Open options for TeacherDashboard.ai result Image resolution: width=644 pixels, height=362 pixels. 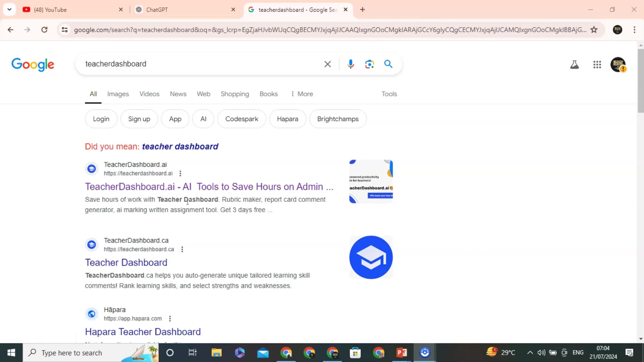point(180,173)
